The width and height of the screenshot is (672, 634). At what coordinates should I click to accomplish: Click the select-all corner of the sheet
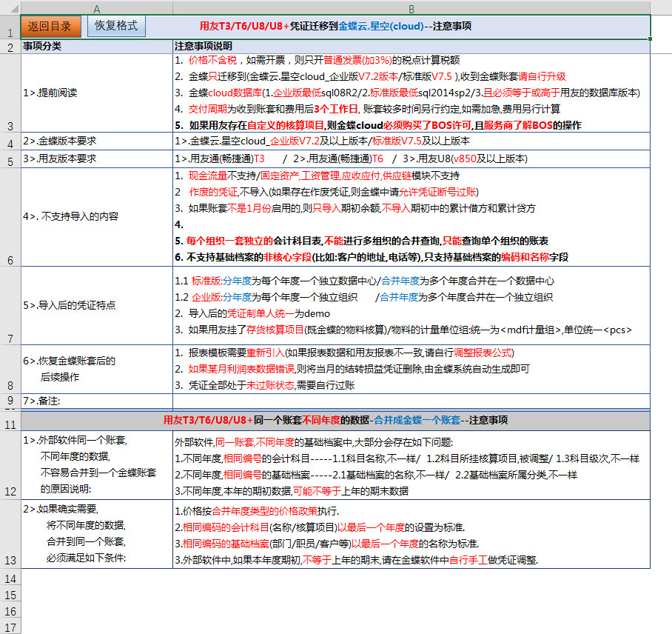pos(10,7)
